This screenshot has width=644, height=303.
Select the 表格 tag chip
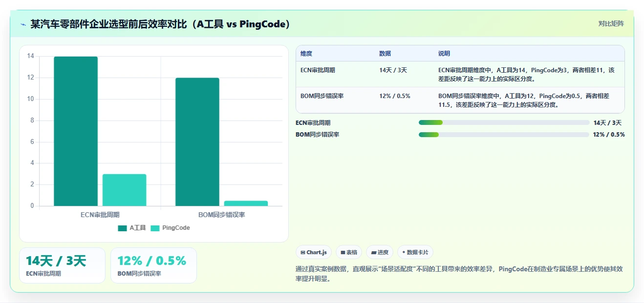click(x=349, y=252)
